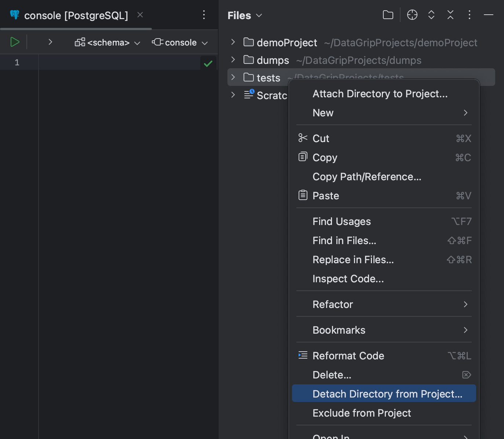Click Copy Path/Reference in context menu
504x439 pixels.
coord(367,177)
